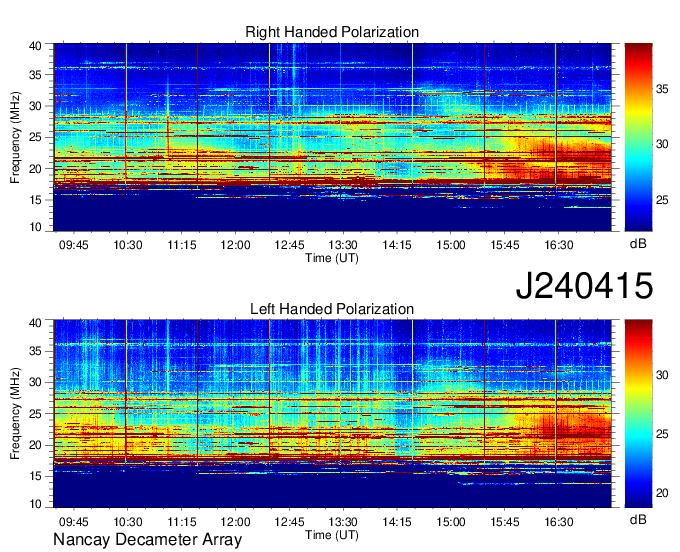
Task: Click the 09:45 tick label in the bottom plot
Action: pos(74,522)
